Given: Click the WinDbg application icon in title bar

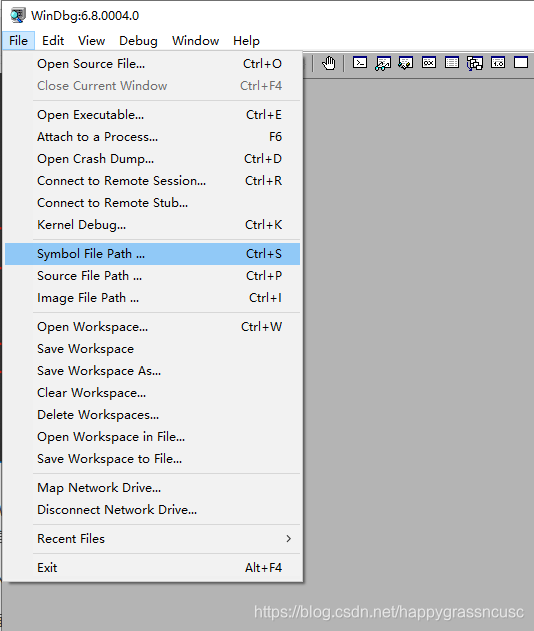Looking at the screenshot, I should click(x=18, y=15).
